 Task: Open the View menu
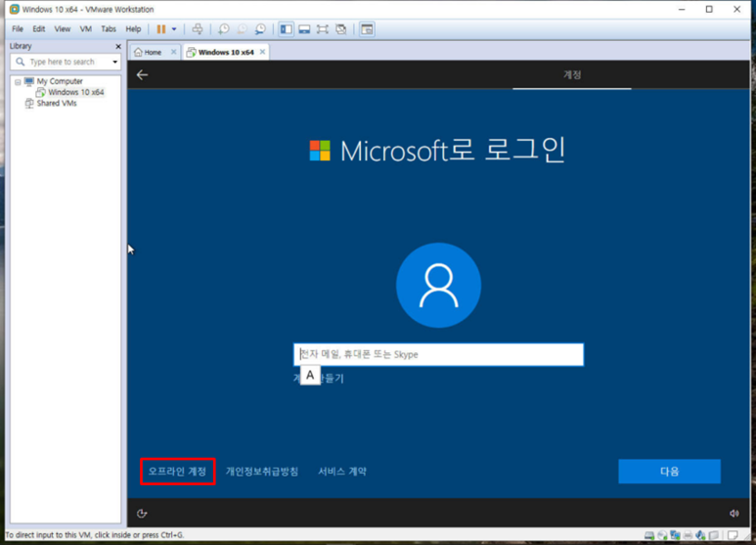63,29
